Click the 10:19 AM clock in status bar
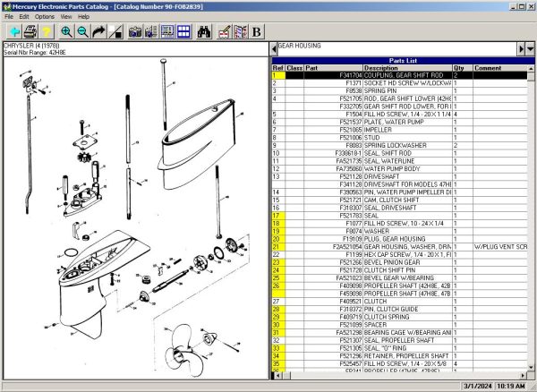The image size is (537, 392). [x=511, y=387]
